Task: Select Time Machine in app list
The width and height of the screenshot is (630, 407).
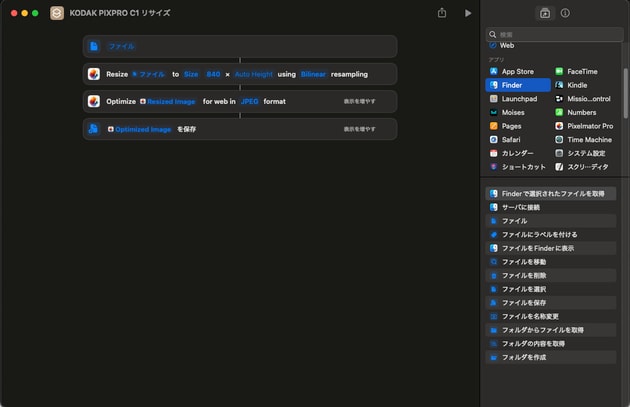Action: (x=588, y=140)
